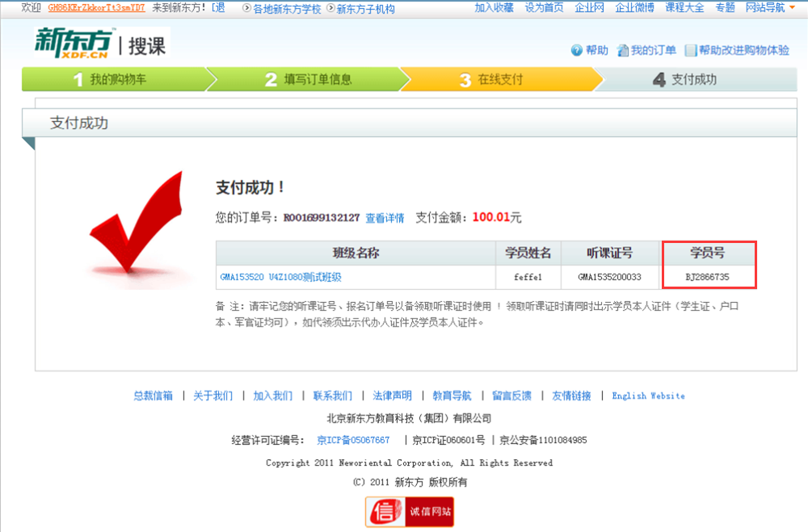Open the 友情链接 footer link

click(571, 396)
